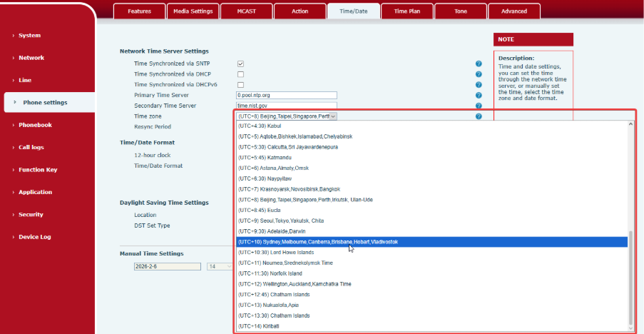
Task: Tick the Time Synchronized via DHCPv6 checkbox
Action: coord(240,85)
